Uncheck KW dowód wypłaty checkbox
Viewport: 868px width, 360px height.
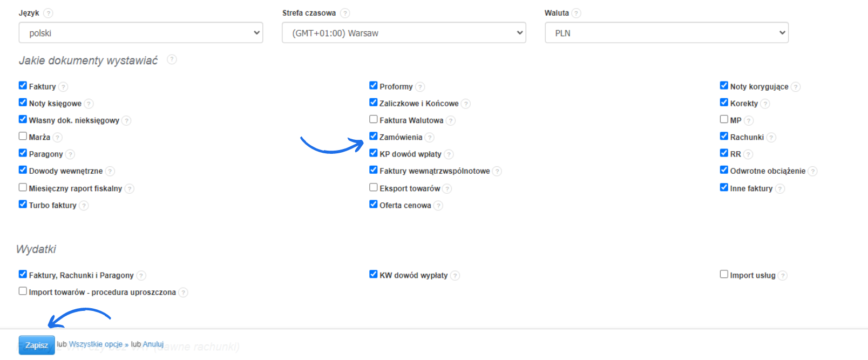pyautogui.click(x=374, y=274)
